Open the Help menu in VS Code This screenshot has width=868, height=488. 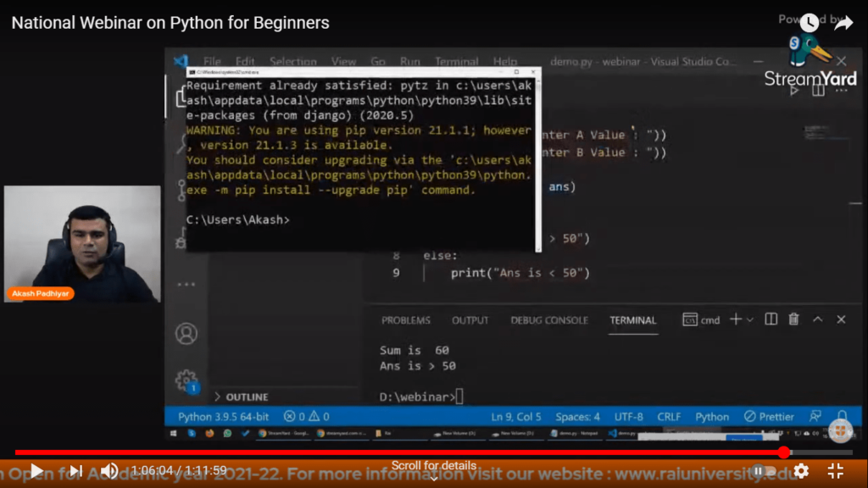[505, 61]
